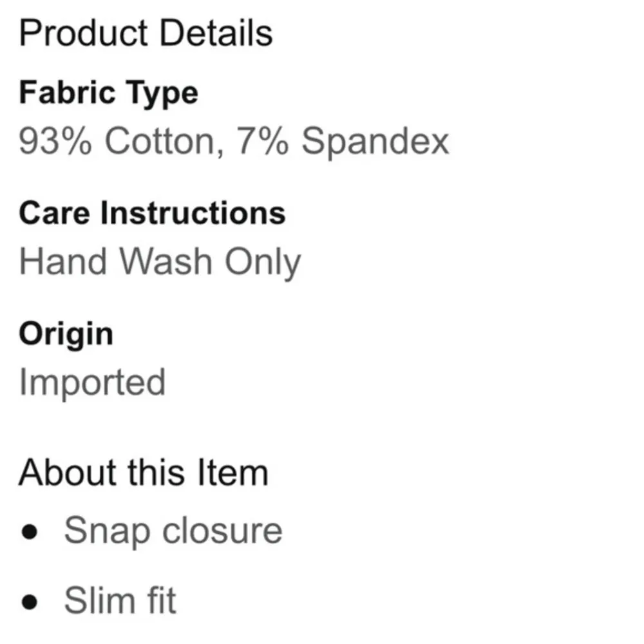The width and height of the screenshot is (644, 644).
Task: Click the bullet before Snap closure
Action: (x=30, y=532)
